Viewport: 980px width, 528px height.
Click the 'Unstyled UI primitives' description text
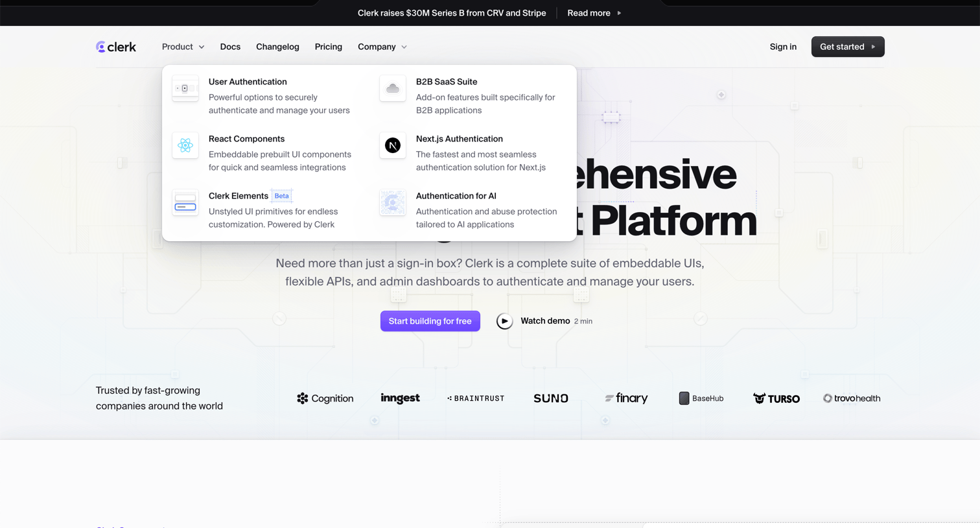(274, 218)
